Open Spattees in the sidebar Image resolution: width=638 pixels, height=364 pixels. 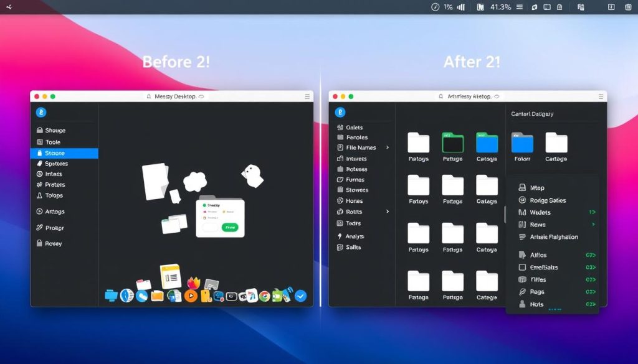[x=52, y=163]
